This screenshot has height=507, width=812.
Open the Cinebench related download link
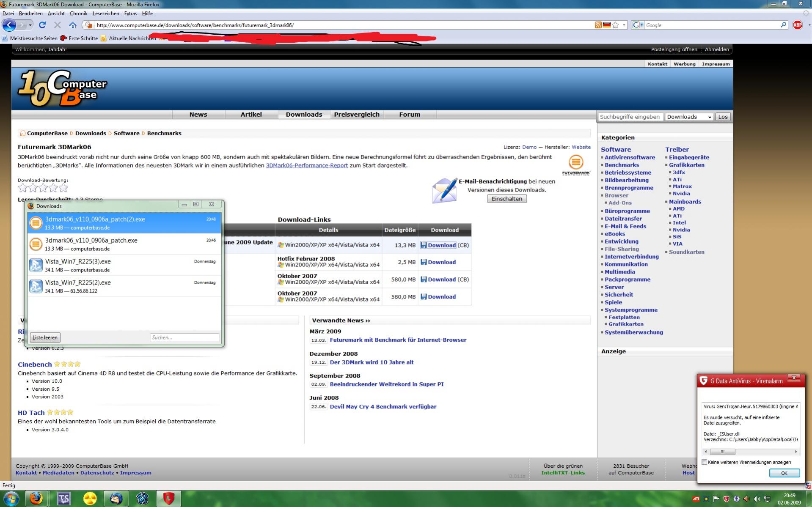pyautogui.click(x=35, y=364)
